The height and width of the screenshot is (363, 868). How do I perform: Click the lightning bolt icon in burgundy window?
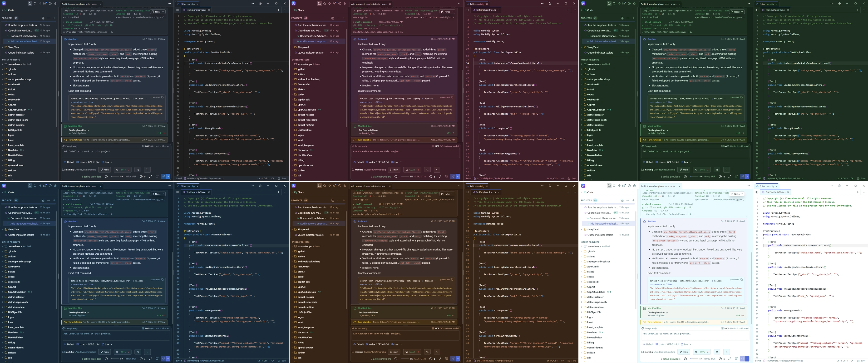tap(330, 3)
